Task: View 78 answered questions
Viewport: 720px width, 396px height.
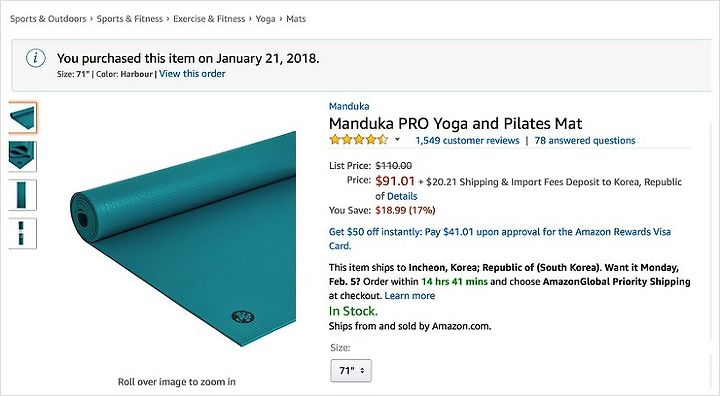Action: click(585, 141)
